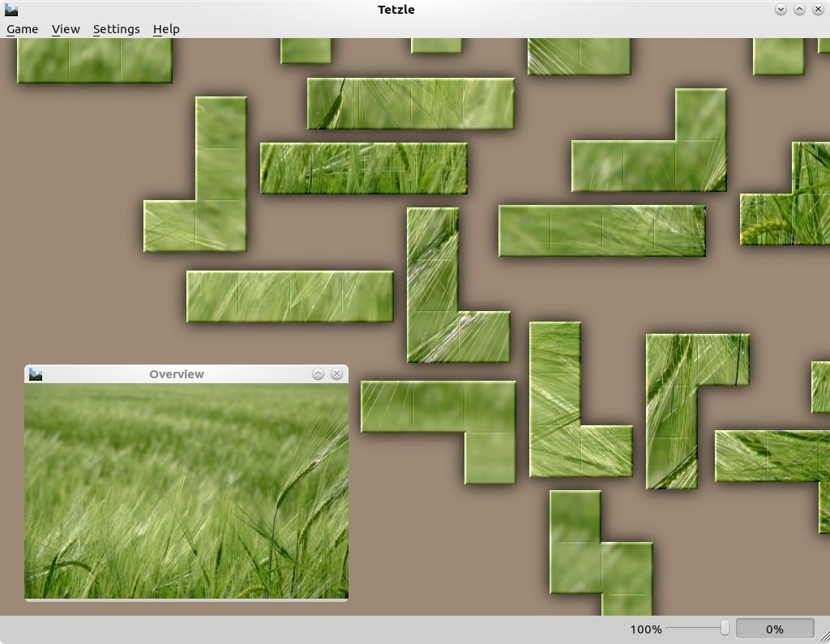Click the 100% zoom level label
830x644 pixels.
646,629
